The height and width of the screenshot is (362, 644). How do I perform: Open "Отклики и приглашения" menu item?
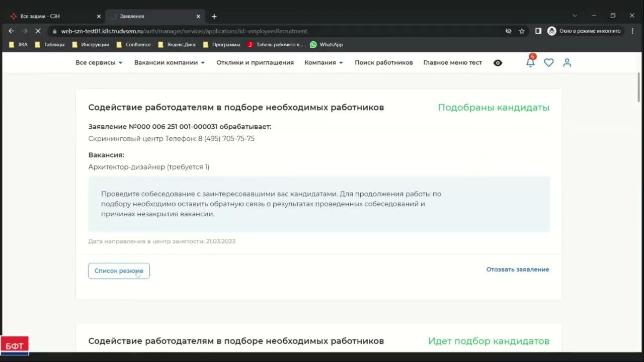255,63
